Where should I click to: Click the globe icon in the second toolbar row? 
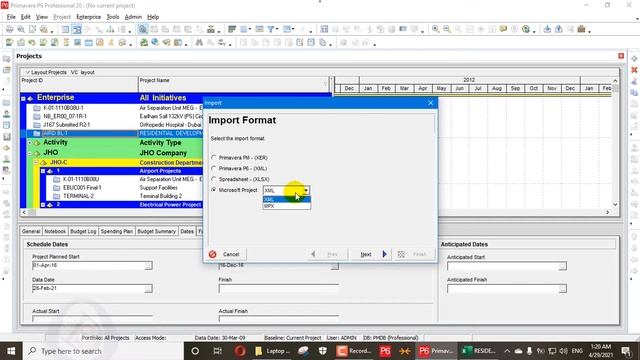(x=155, y=42)
